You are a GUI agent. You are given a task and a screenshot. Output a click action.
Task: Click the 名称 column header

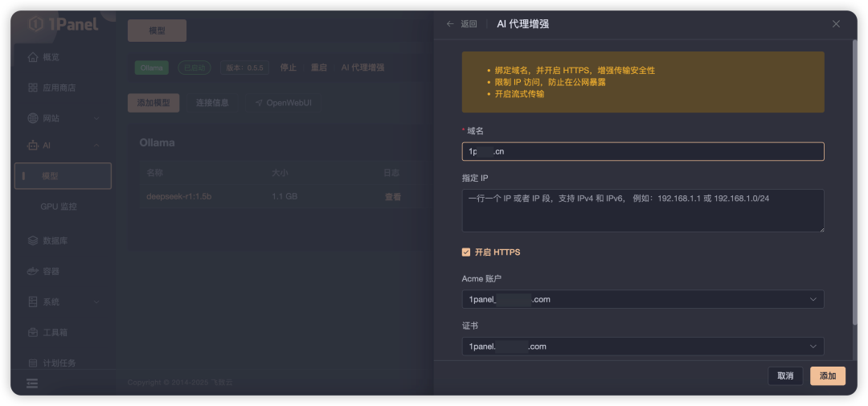(x=154, y=173)
